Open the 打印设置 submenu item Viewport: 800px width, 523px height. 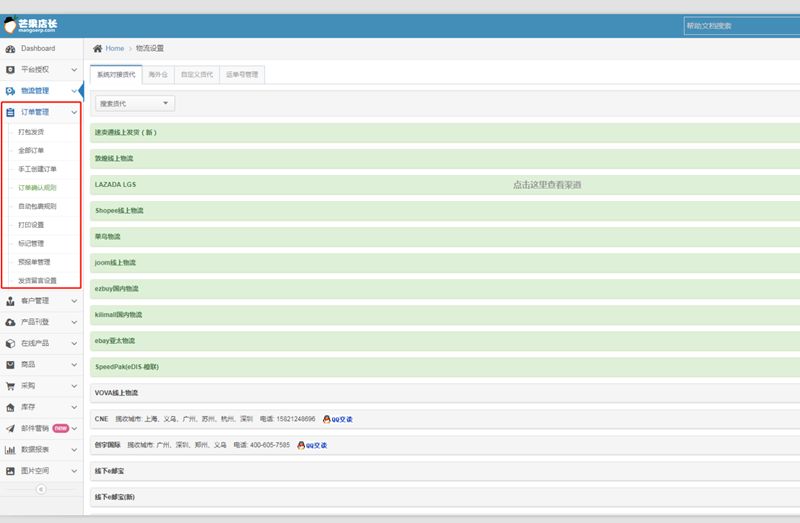click(x=31, y=225)
